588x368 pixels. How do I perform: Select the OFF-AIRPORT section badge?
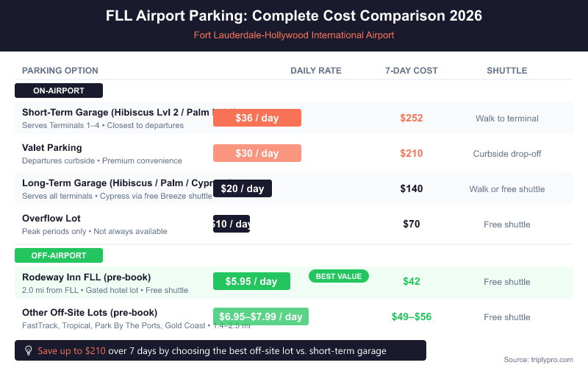click(59, 255)
